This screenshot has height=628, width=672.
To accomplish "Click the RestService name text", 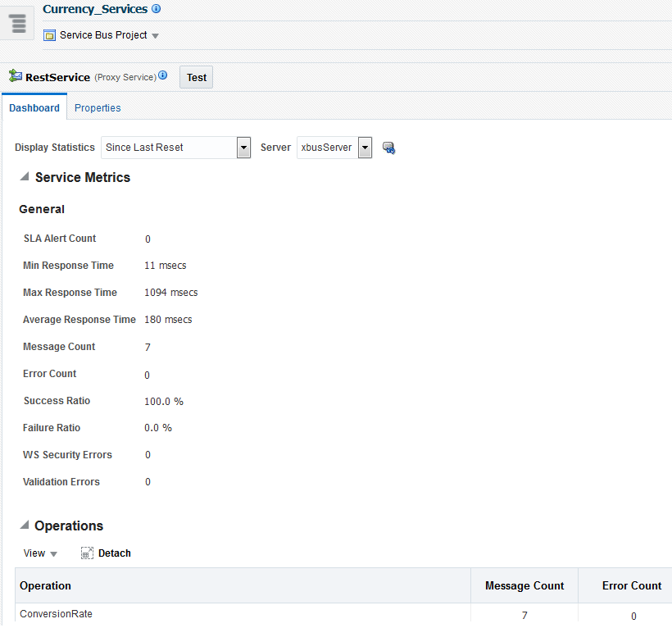I will tap(58, 78).
